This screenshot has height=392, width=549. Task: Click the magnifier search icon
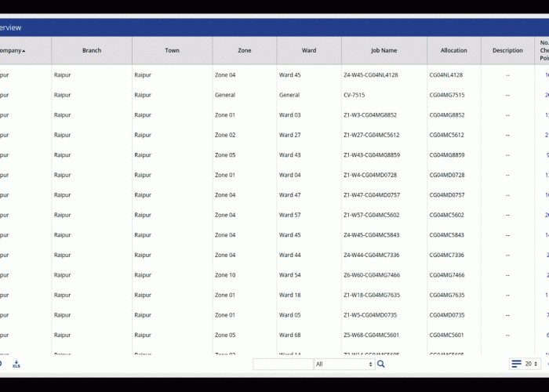tap(381, 364)
